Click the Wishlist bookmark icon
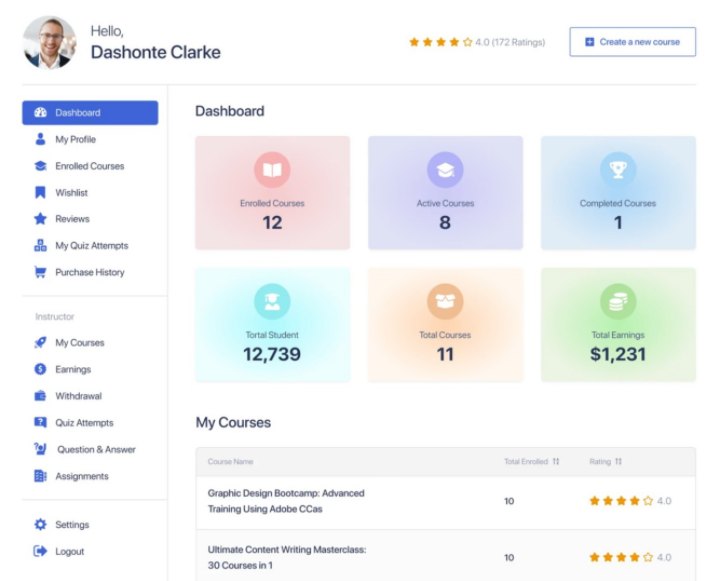The image size is (720, 581). (40, 192)
